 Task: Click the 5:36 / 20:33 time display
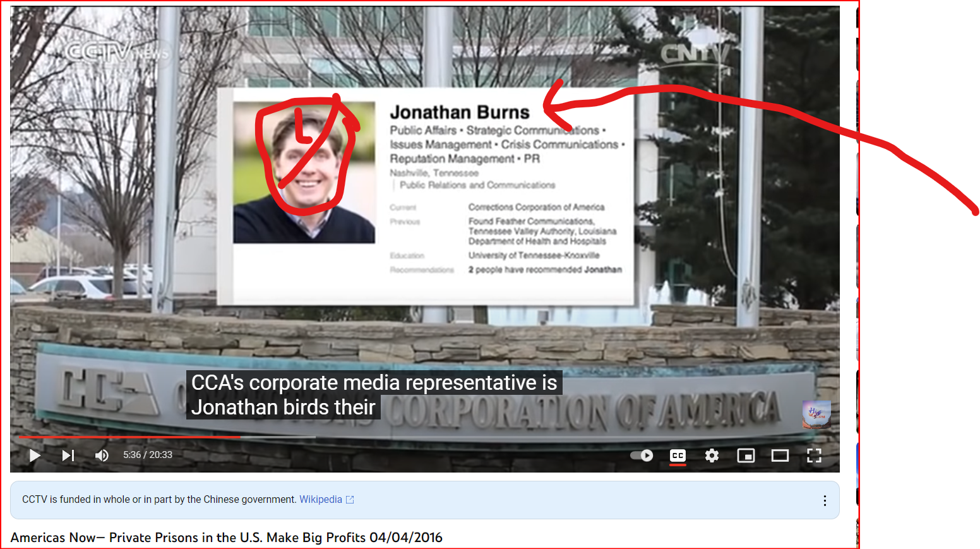pos(148,455)
